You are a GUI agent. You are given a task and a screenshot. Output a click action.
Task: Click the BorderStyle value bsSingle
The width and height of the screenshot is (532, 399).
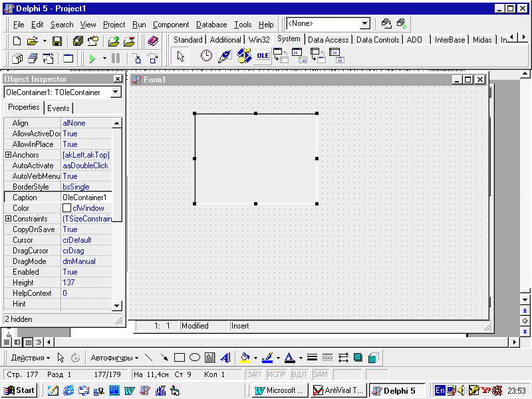[x=76, y=187]
